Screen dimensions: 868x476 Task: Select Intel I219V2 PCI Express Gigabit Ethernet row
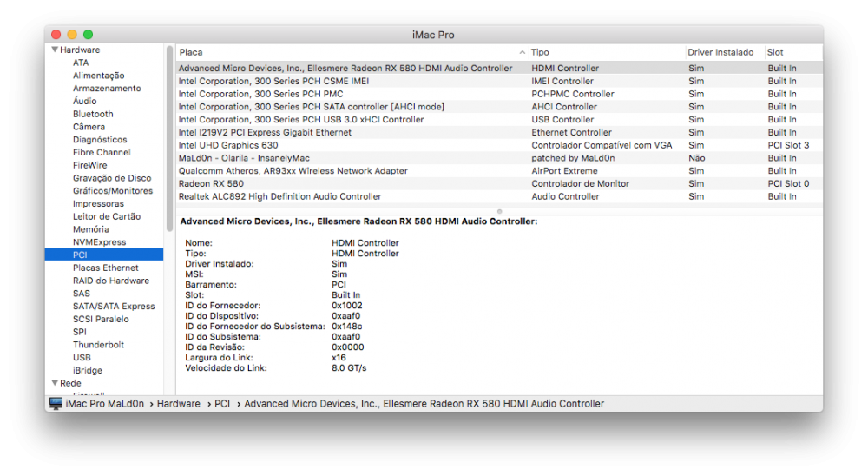(499, 132)
